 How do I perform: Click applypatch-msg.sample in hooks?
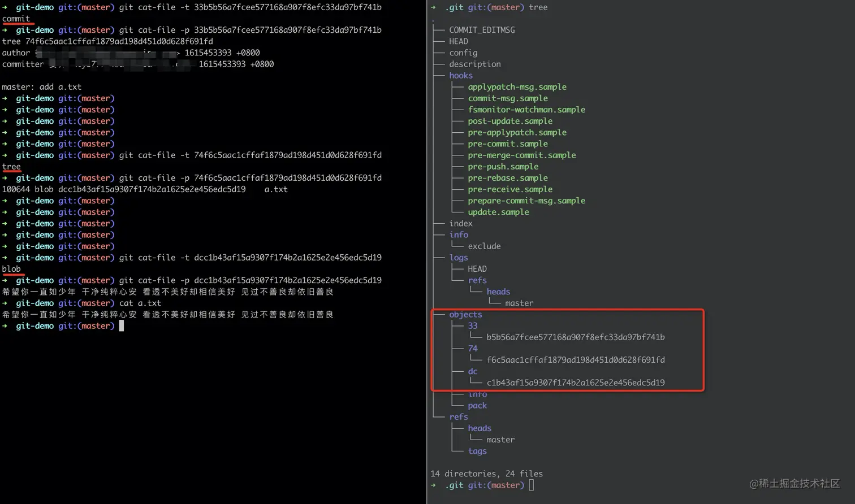(517, 87)
